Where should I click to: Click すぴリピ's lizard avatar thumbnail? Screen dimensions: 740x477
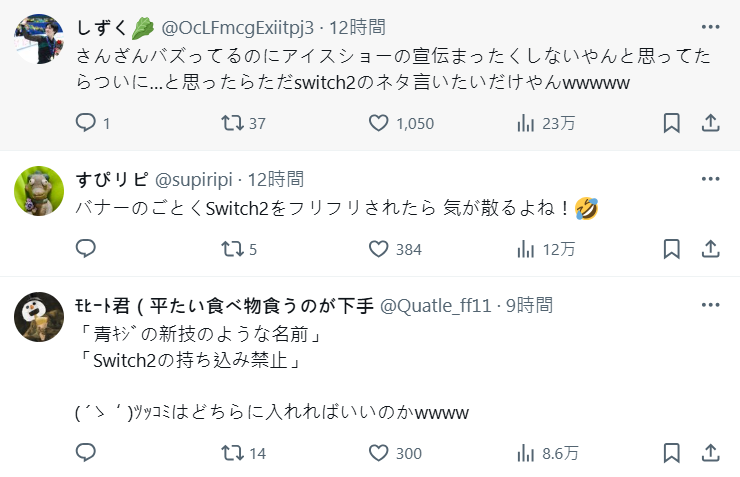(x=39, y=190)
